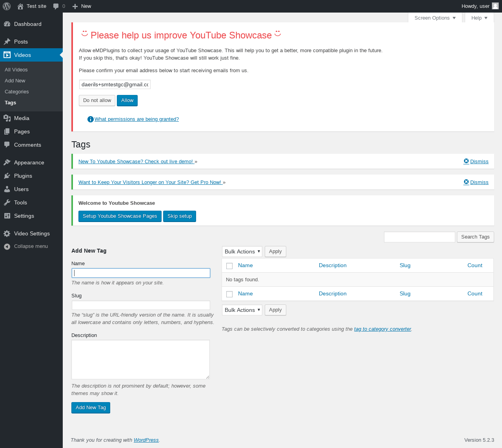Sort tags by the header Name column
Image resolution: width=502 pixels, height=448 pixels.
pos(246,265)
